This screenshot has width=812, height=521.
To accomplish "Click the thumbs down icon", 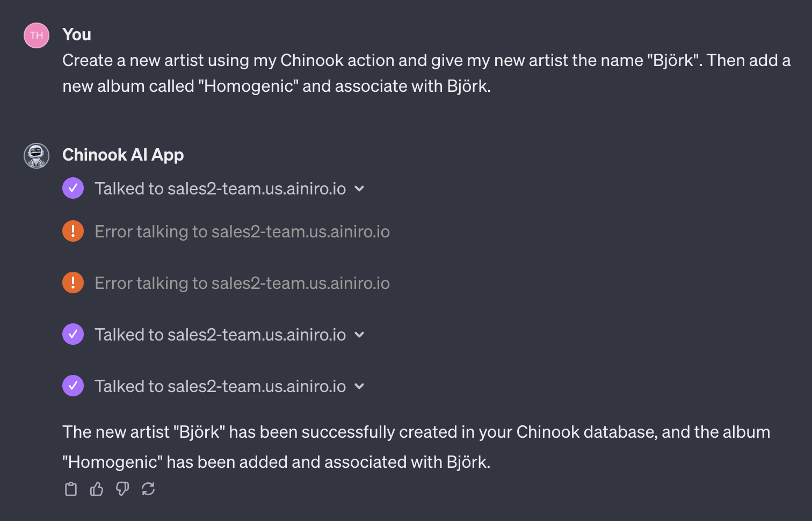I will [122, 489].
